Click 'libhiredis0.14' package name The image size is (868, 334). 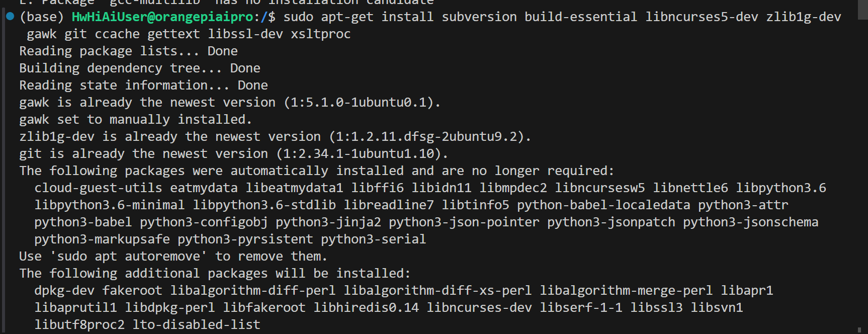tap(366, 308)
